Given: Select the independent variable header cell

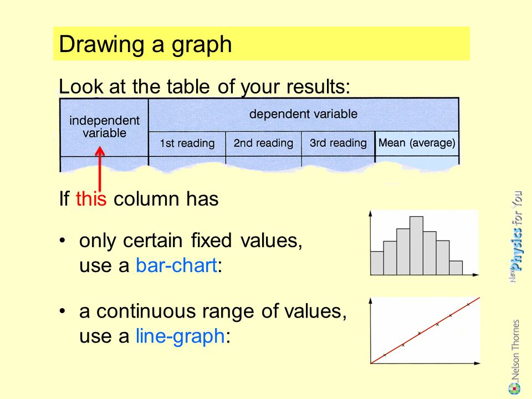Looking at the screenshot, I should (x=104, y=127).
